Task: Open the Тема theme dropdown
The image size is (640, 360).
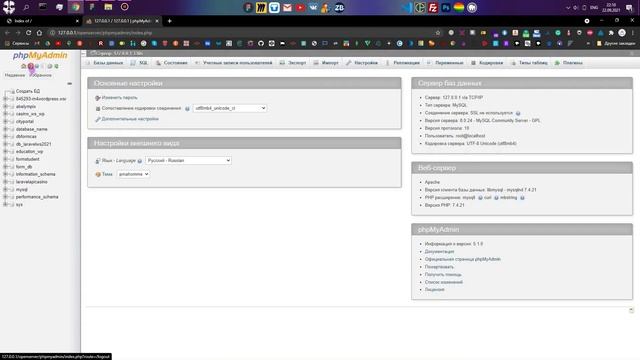Action: [x=133, y=174]
